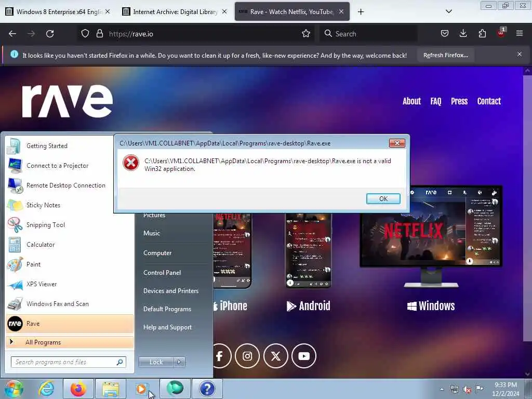Open Windows Media Player from taskbar

[x=141, y=389]
